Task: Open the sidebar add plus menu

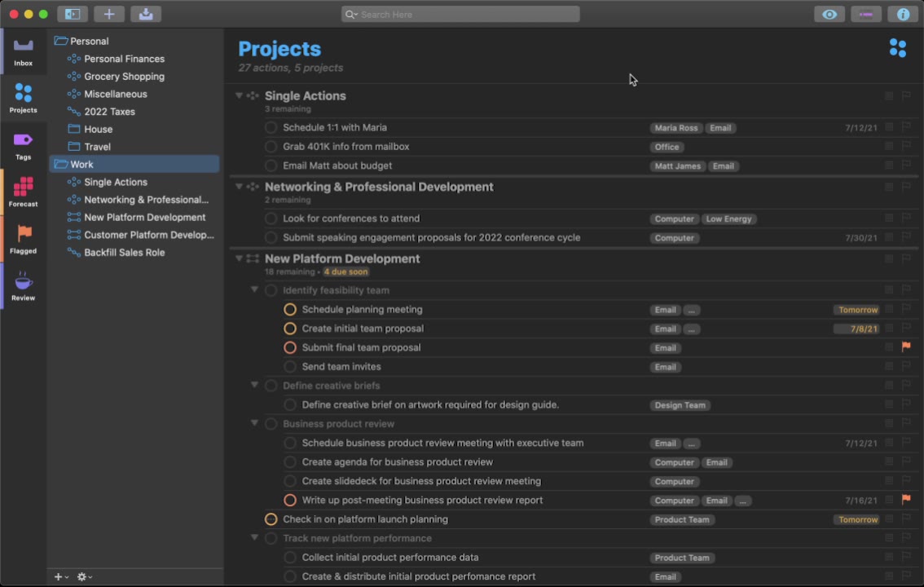Action: 60,577
